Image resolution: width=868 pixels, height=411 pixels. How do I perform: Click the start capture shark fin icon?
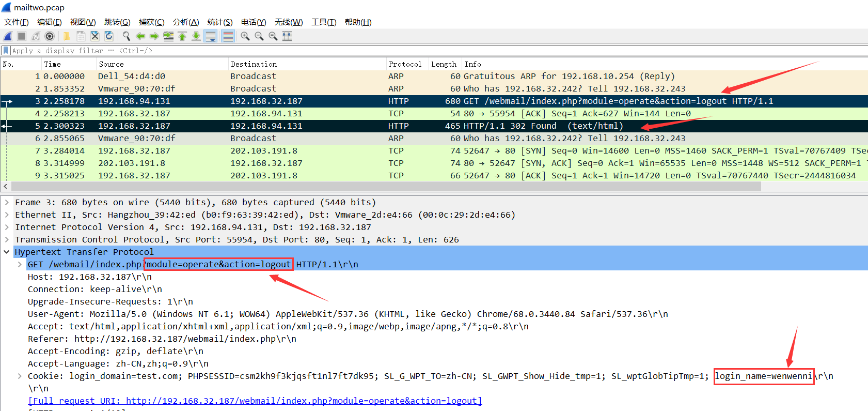point(8,36)
